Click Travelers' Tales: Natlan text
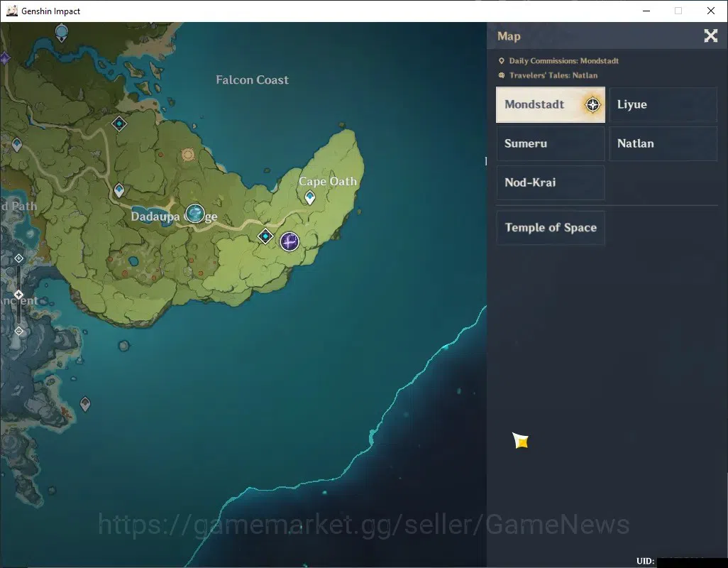Image resolution: width=728 pixels, height=568 pixels. point(553,75)
